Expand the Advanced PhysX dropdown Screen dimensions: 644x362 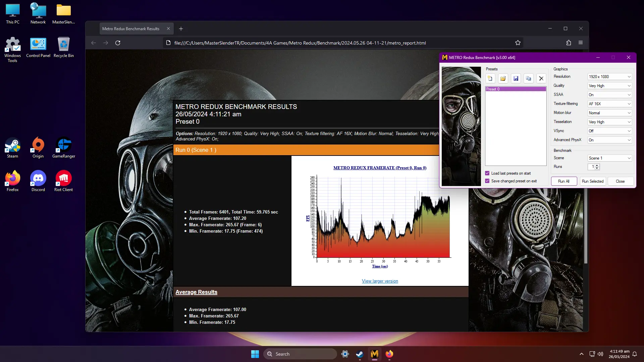point(609,140)
